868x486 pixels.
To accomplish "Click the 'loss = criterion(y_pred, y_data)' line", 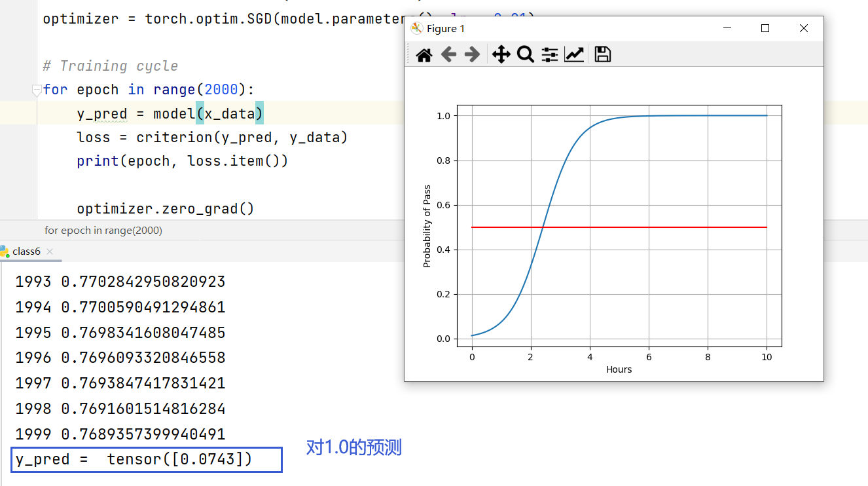I will coord(212,138).
